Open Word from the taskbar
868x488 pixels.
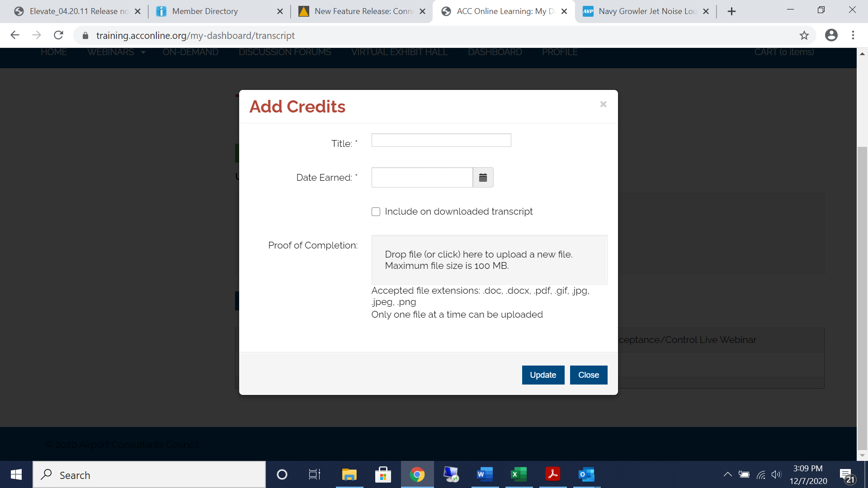point(485,474)
